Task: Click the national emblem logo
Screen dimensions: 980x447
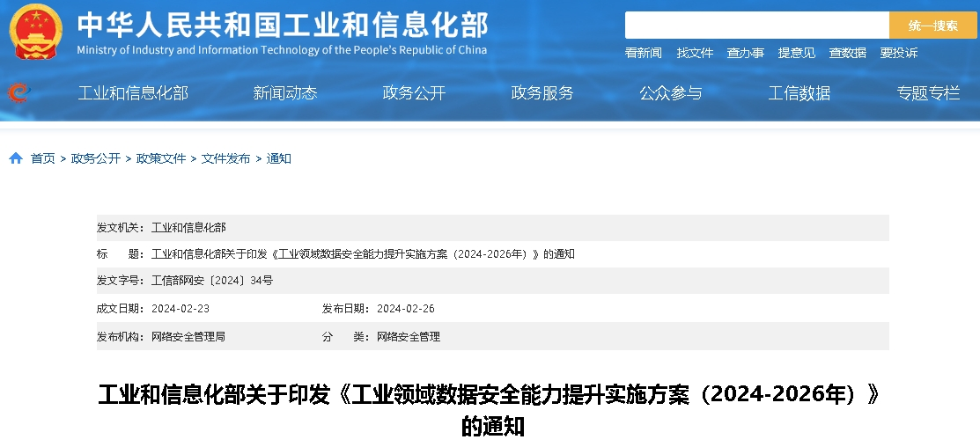Action: tap(35, 31)
